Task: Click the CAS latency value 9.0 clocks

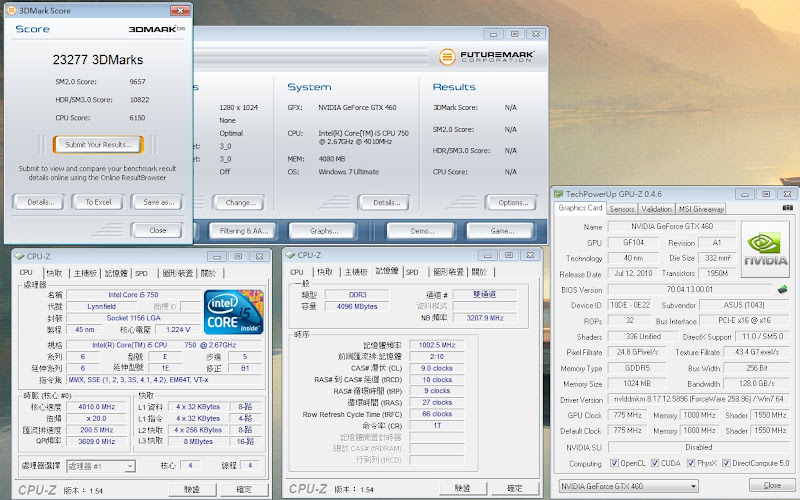Action: (x=437, y=368)
